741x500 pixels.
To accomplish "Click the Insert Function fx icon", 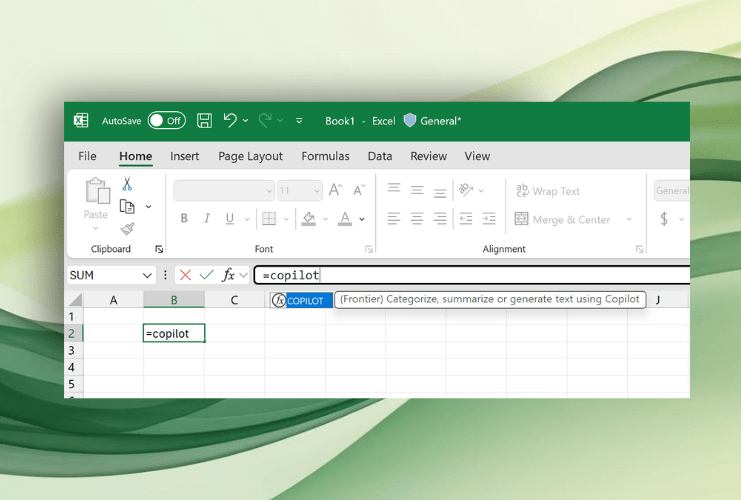I will pyautogui.click(x=228, y=275).
